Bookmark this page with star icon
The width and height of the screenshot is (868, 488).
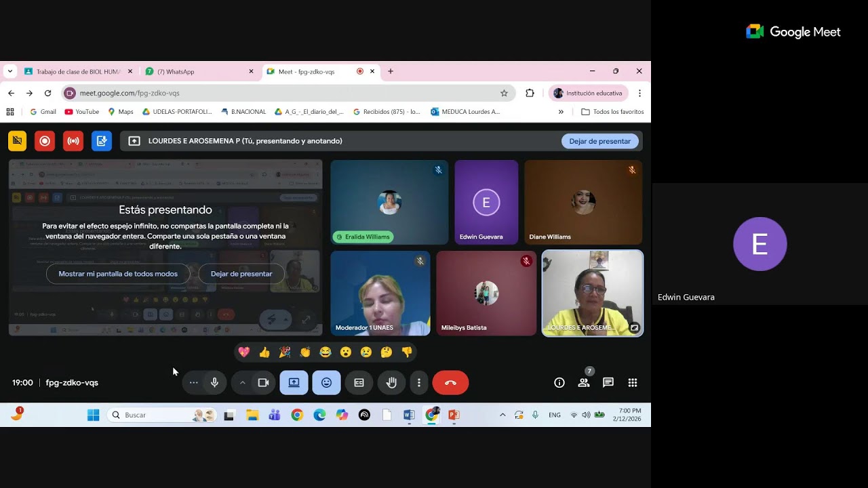504,93
